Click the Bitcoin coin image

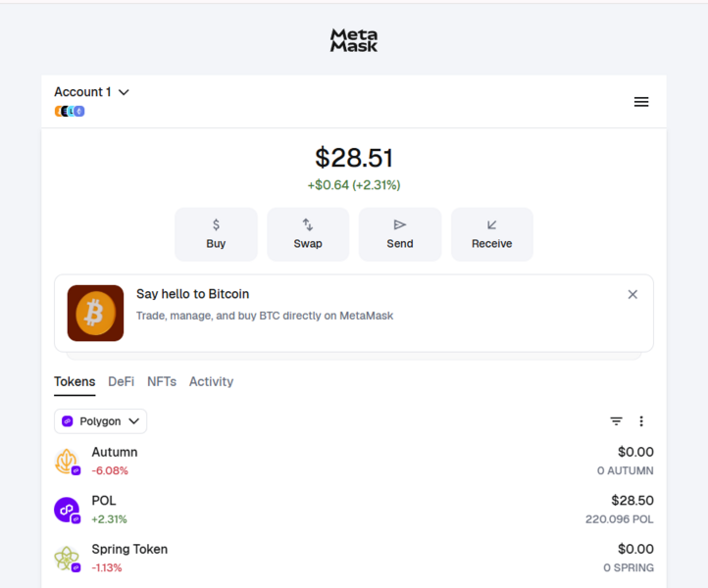click(x=95, y=314)
